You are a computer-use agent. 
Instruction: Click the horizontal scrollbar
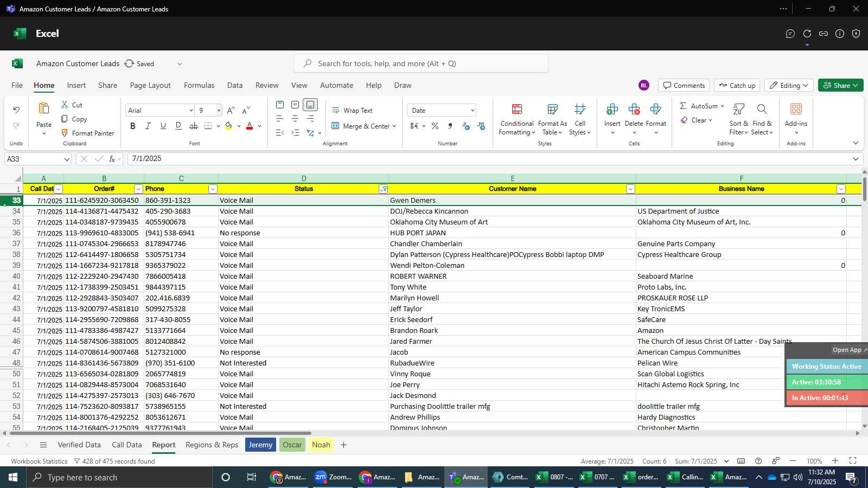pos(160,433)
